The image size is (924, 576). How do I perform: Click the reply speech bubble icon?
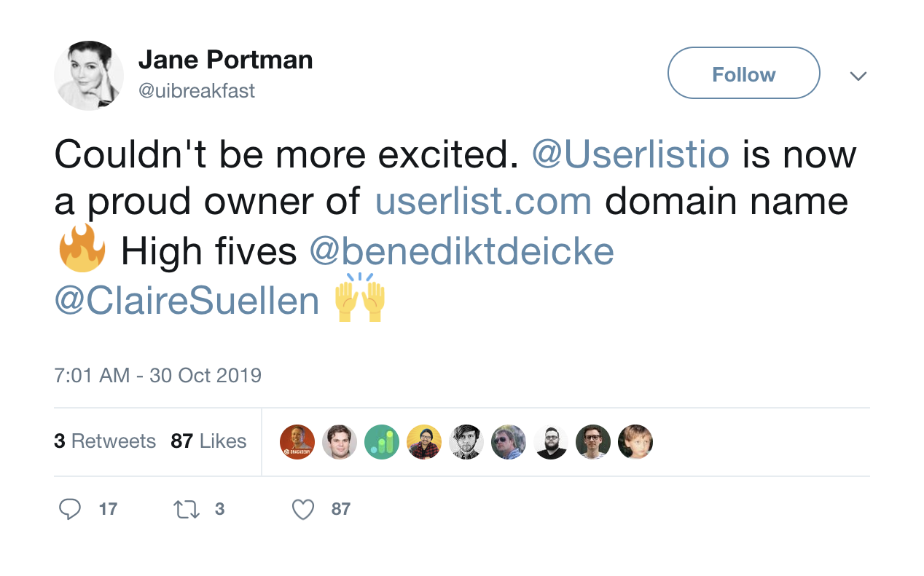70,509
